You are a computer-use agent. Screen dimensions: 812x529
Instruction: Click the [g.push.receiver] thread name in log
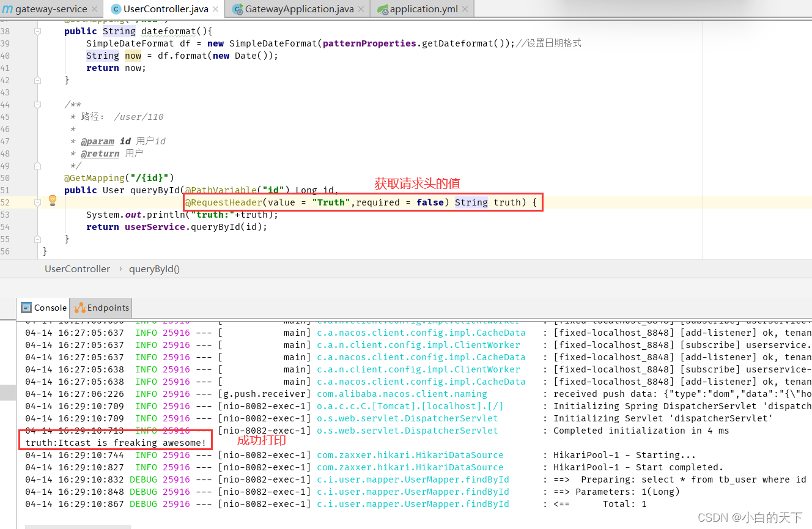[264, 394]
